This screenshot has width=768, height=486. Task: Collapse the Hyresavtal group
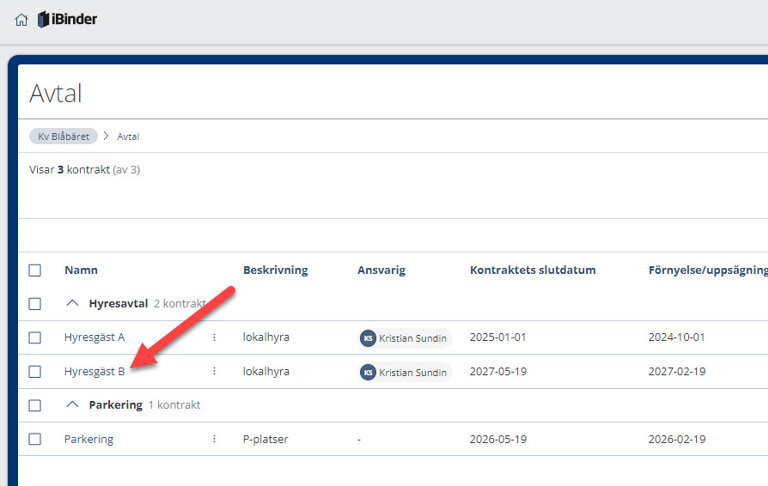72,303
